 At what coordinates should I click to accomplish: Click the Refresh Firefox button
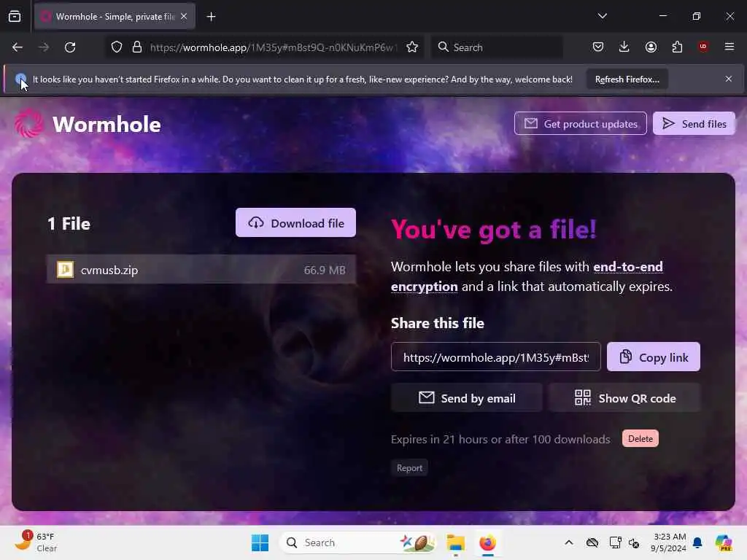627,79
